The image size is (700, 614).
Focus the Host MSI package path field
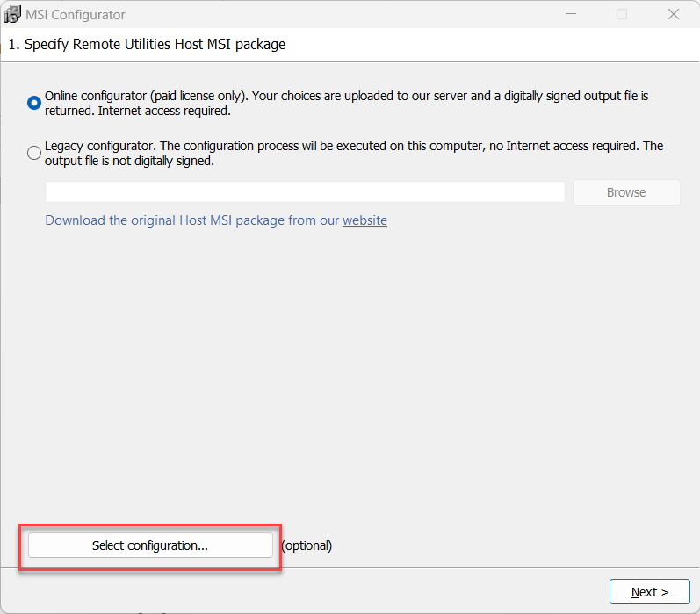[305, 192]
